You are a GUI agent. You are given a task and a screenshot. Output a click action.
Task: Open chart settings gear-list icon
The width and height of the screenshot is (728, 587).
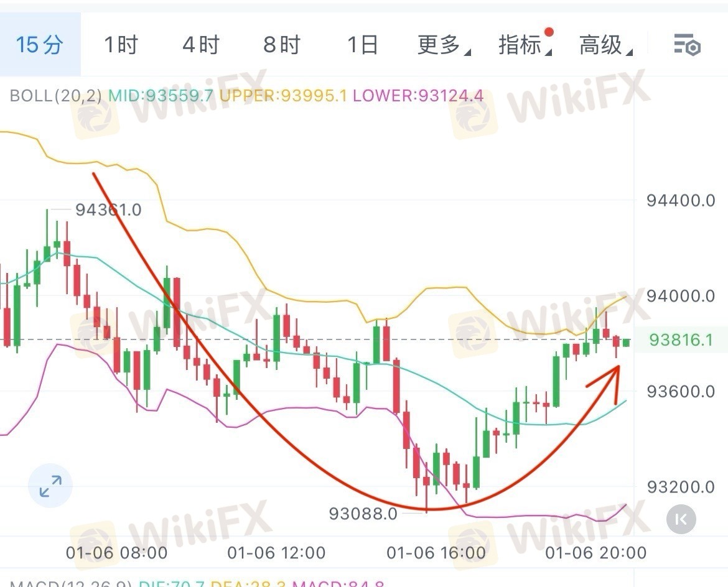(x=687, y=45)
